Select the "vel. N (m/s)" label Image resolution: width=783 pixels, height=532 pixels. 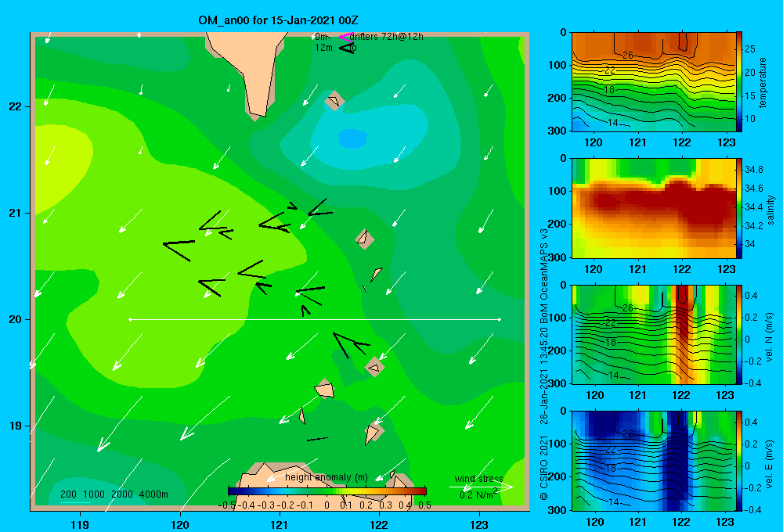coord(769,337)
